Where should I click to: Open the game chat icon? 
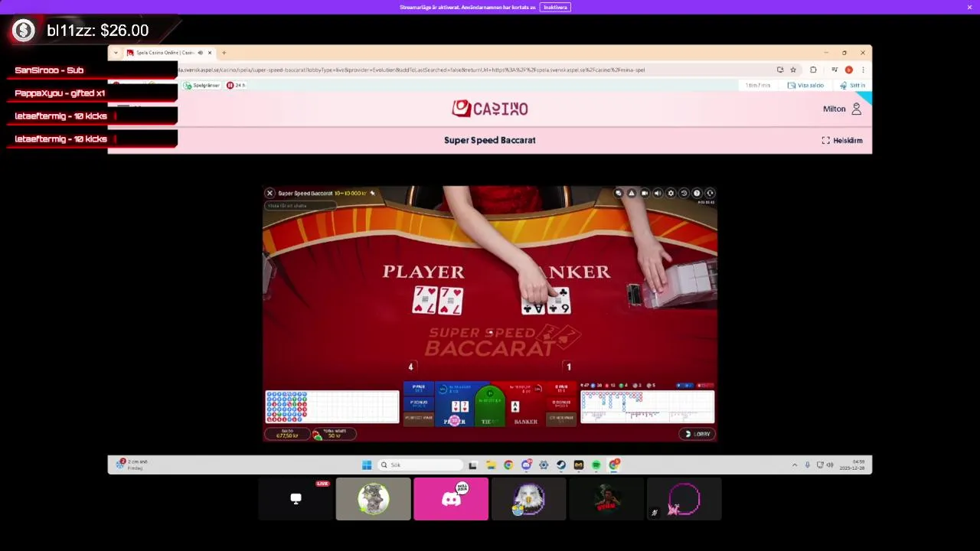(619, 194)
